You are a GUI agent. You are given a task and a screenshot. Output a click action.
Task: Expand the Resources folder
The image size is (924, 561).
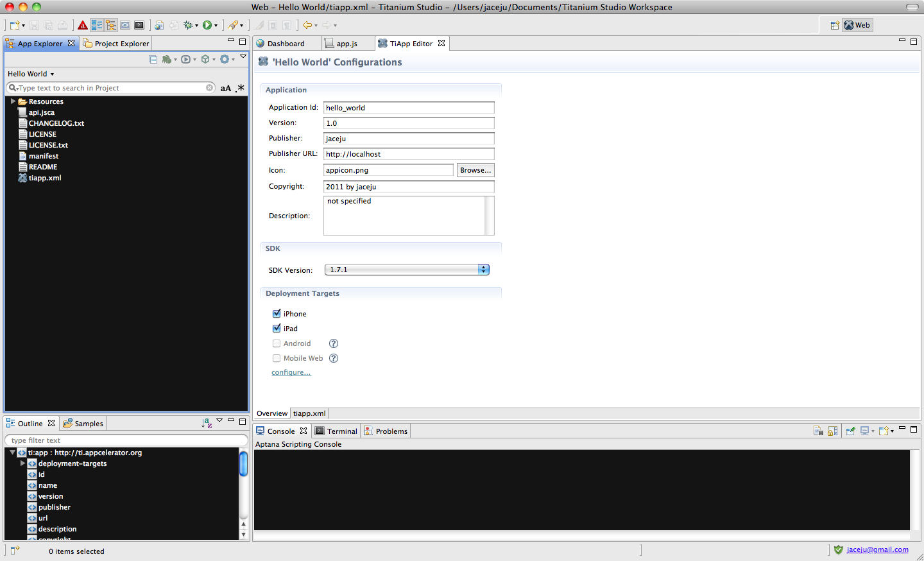tap(13, 101)
